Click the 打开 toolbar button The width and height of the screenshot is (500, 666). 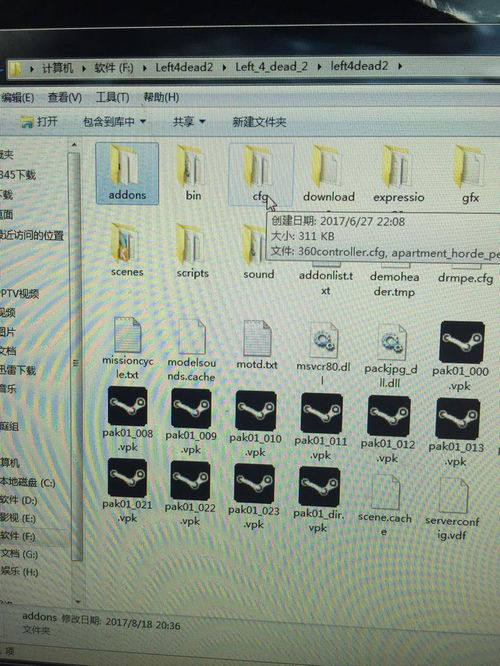pyautogui.click(x=39, y=121)
